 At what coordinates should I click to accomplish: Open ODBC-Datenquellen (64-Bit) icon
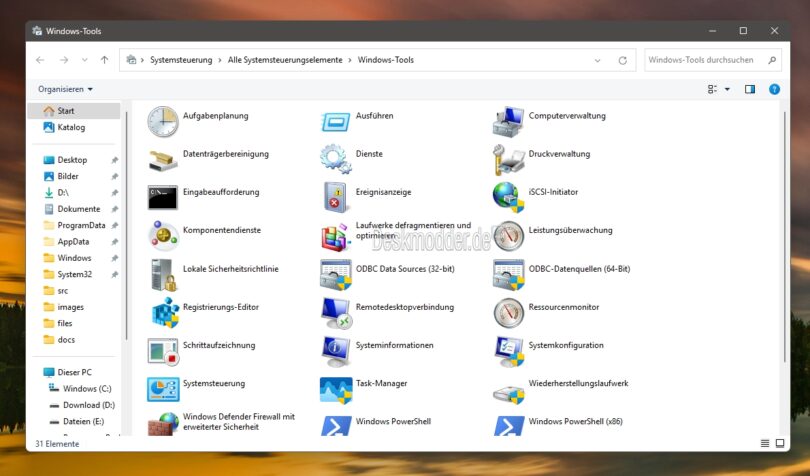click(508, 274)
